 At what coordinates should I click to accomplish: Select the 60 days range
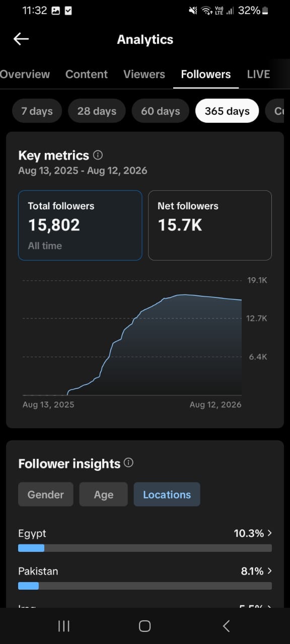[161, 111]
